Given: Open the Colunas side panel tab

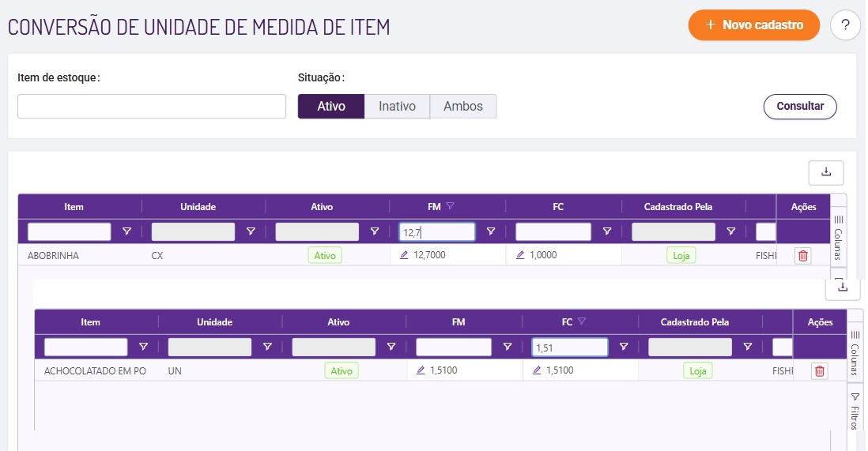Looking at the screenshot, I should (x=840, y=235).
